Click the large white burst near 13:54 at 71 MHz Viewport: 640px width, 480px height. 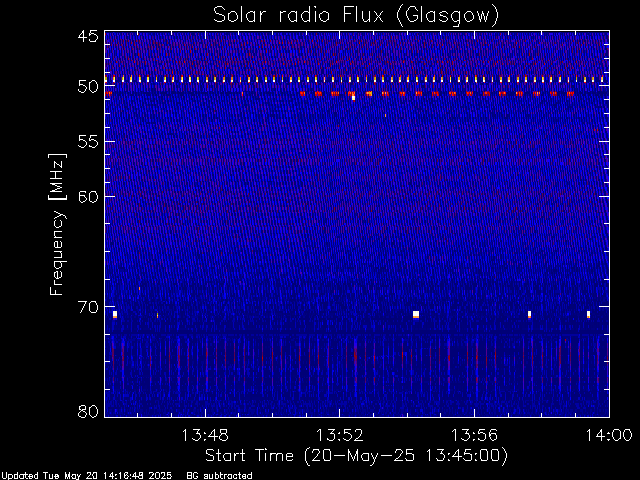[416, 314]
